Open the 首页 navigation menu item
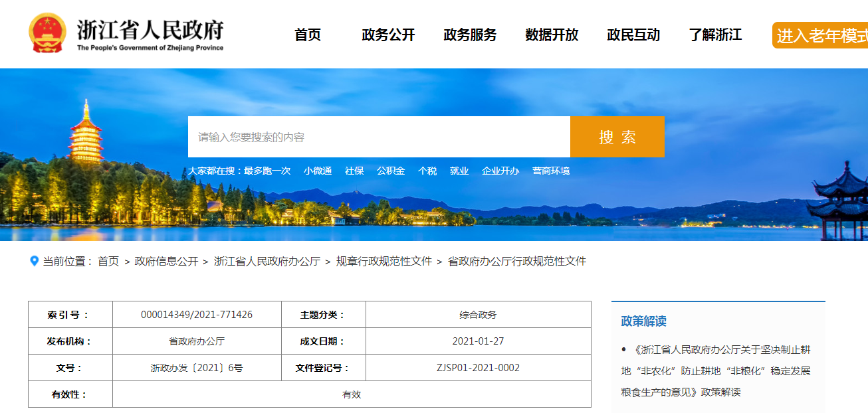The width and height of the screenshot is (868, 413). pyautogui.click(x=308, y=35)
